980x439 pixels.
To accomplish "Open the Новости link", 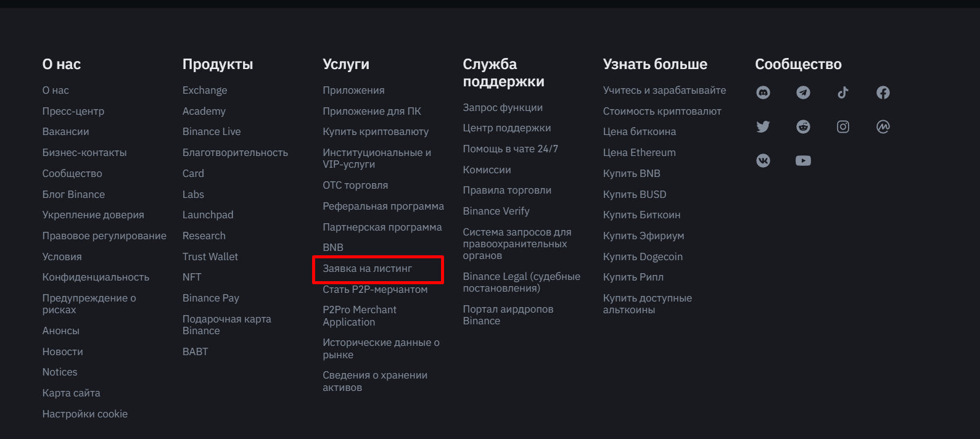I will (62, 351).
